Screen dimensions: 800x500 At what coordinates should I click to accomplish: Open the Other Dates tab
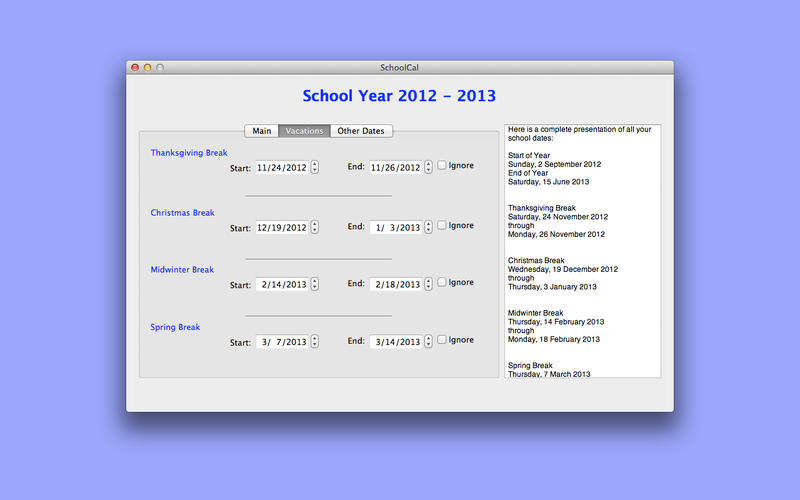coord(361,131)
